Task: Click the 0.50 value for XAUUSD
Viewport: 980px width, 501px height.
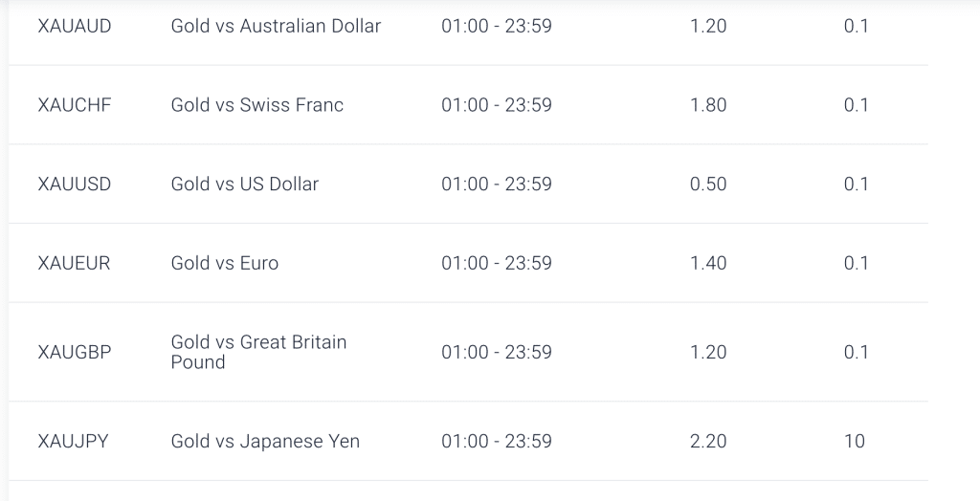Action: 708,185
